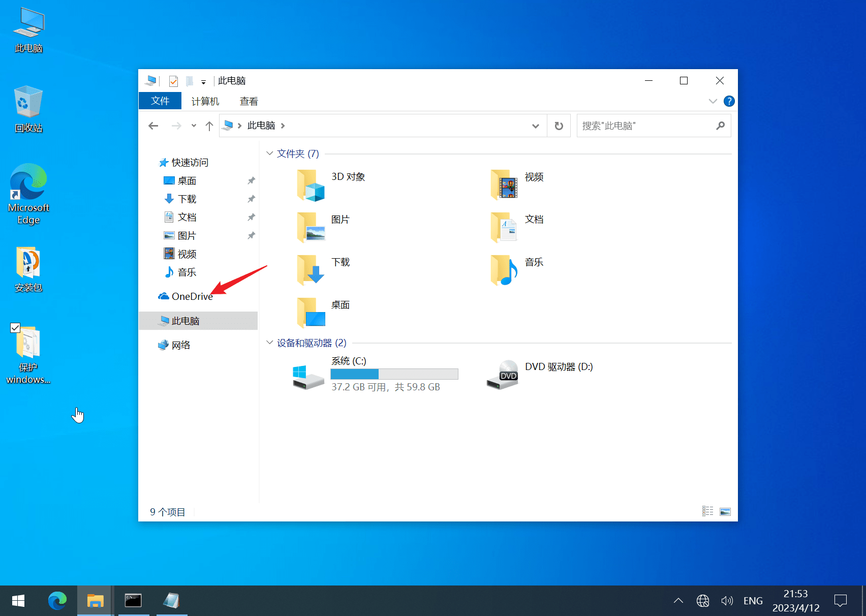Show hidden system tray icons
This screenshot has height=616, width=866.
678,601
